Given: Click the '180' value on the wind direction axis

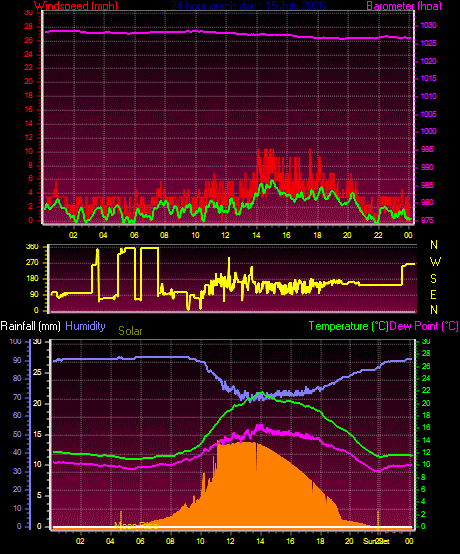Looking at the screenshot, I should coord(32,279).
